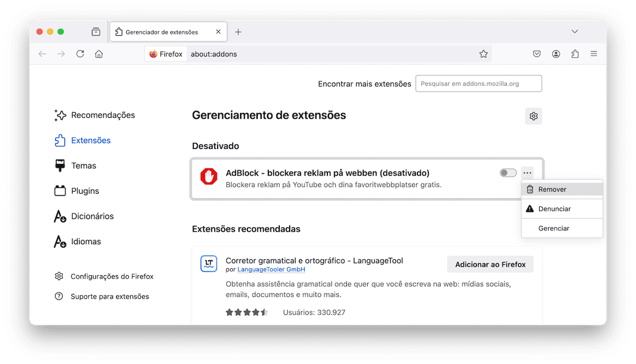Viewport: 636px width, 364px height.
Task: Select Extensões in the sidebar
Action: click(x=83, y=140)
